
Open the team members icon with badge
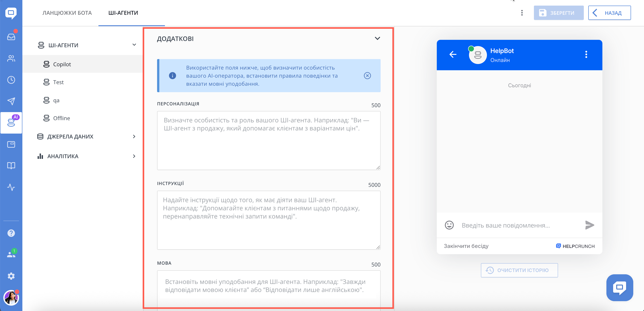[11, 254]
